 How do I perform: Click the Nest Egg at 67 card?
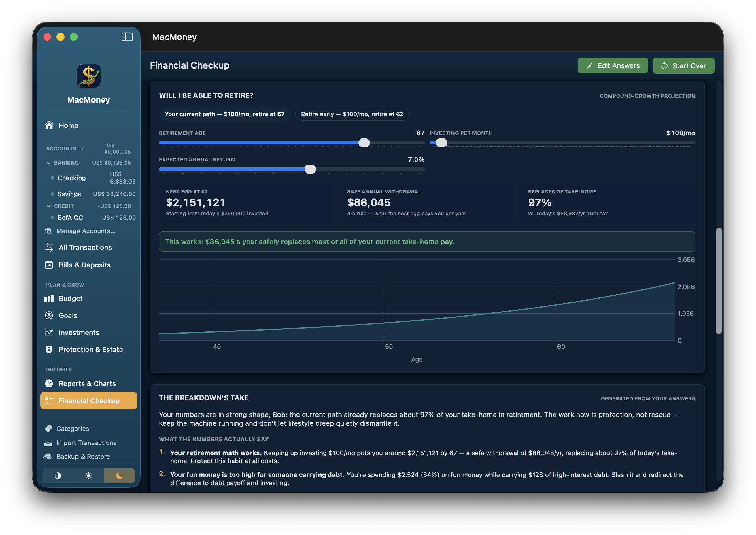click(x=246, y=203)
